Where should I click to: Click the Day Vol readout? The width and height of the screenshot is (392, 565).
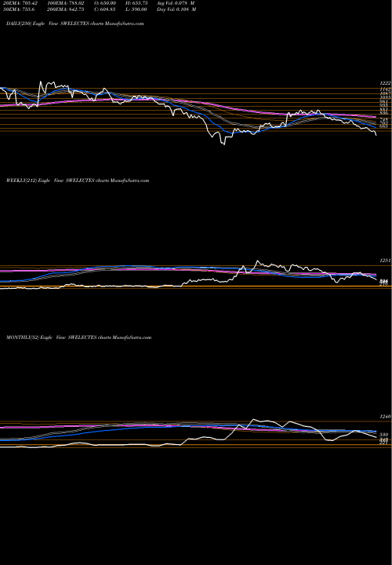(176, 9)
